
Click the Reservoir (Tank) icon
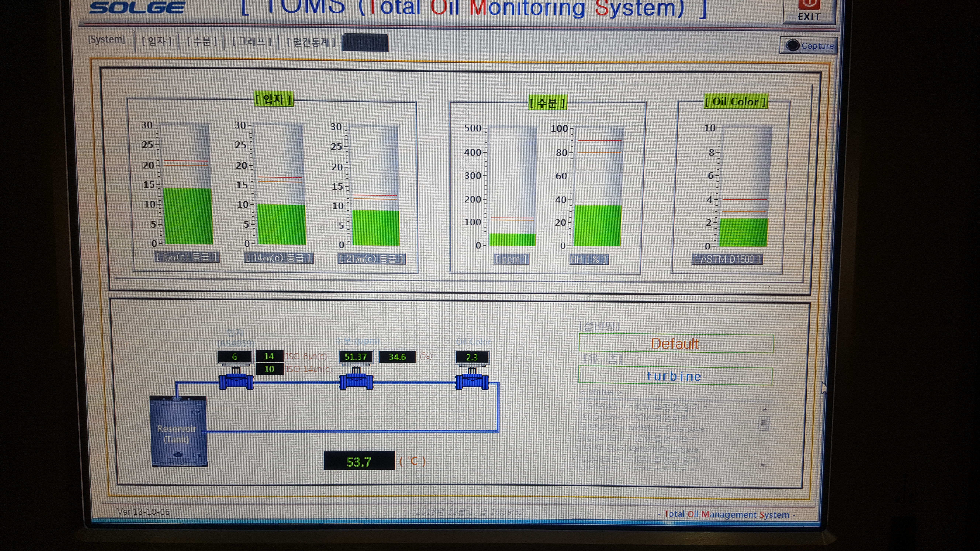(178, 431)
